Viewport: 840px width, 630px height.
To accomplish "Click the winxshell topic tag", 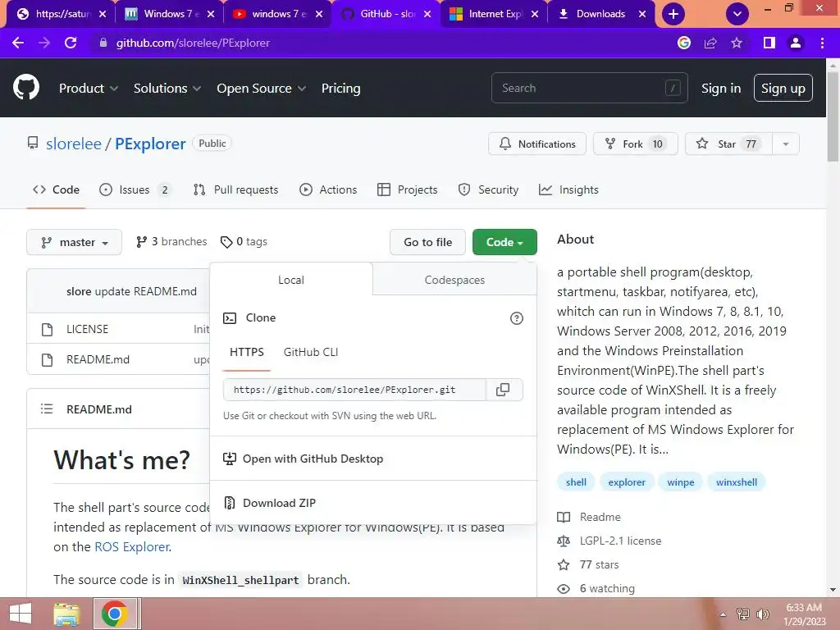I will click(736, 482).
